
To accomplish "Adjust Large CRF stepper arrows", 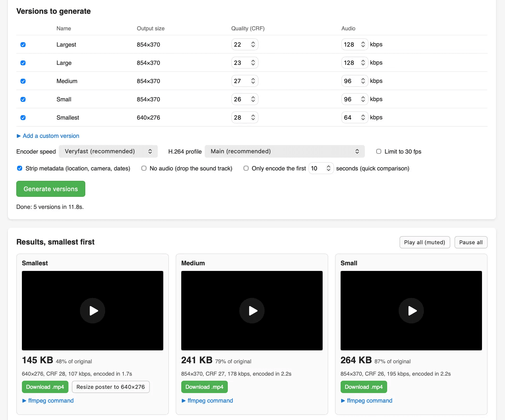I will (x=253, y=63).
